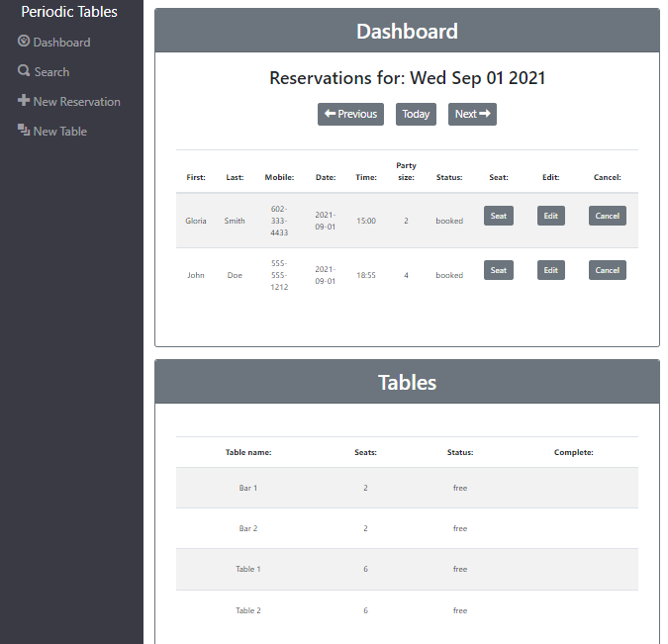Click the 'Seats:' column header
This screenshot has height=644, width=668.
pyautogui.click(x=365, y=452)
